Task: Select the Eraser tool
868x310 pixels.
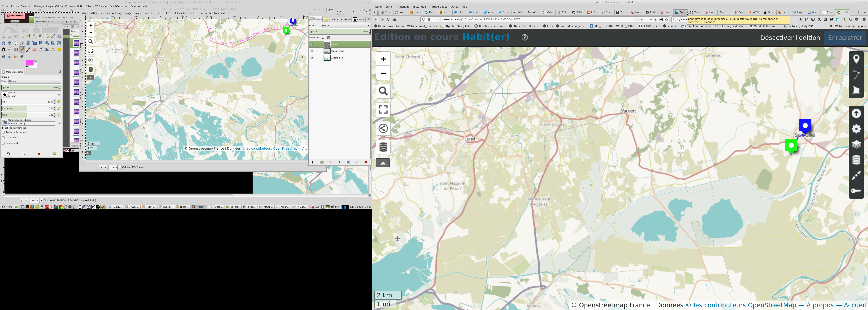Action: pos(34,50)
